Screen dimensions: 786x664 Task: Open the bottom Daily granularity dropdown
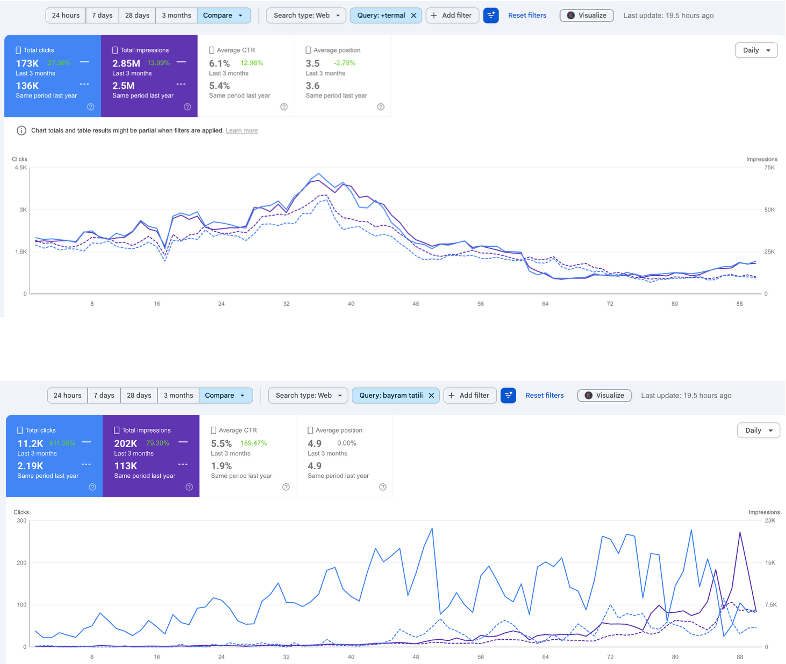758,430
